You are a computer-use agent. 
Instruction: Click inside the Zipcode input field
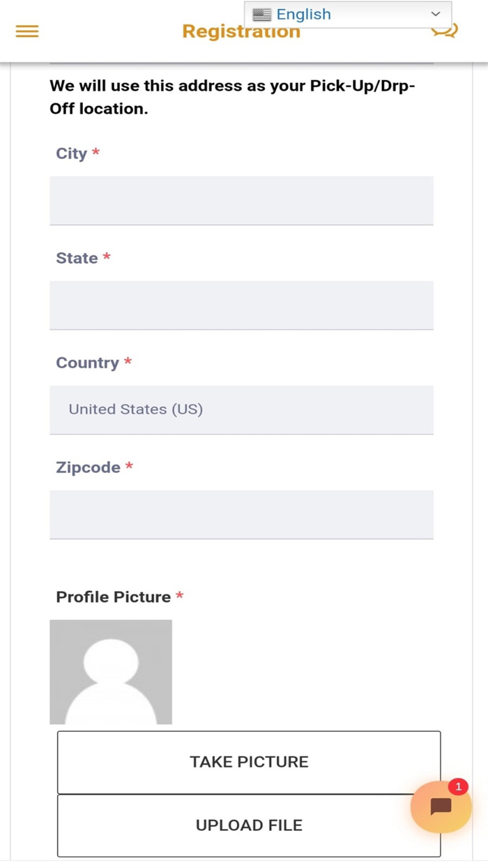(241, 514)
